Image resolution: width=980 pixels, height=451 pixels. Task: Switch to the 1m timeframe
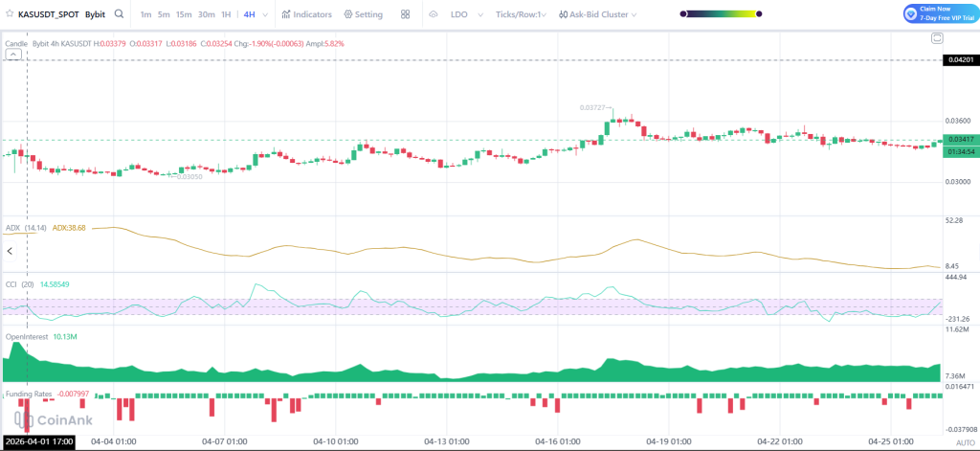(x=145, y=14)
